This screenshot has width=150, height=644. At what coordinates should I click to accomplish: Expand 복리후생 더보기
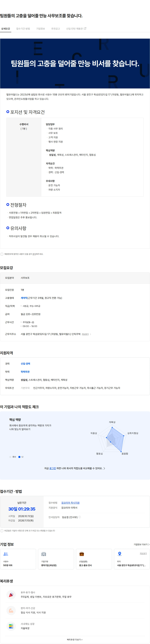[x=75, y=639]
